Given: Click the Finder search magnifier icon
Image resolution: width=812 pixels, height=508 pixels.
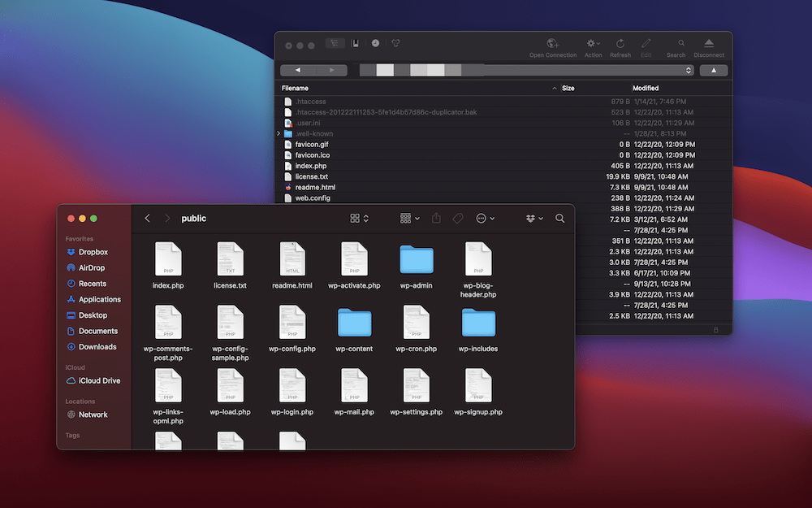Looking at the screenshot, I should click(559, 218).
